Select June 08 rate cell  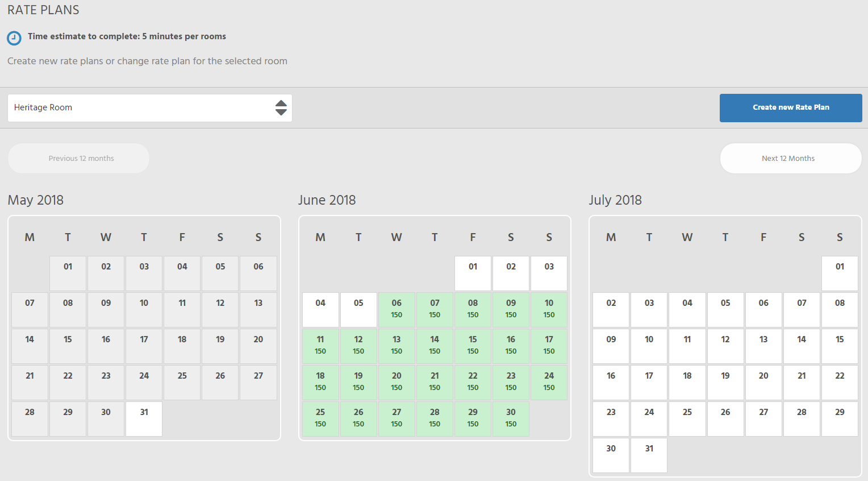473,310
